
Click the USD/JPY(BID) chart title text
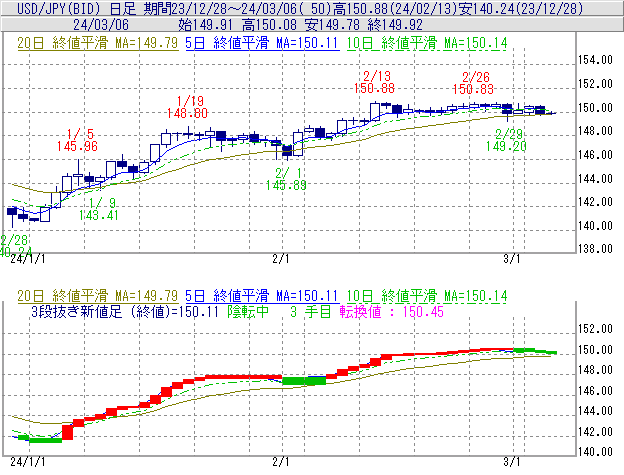point(60,8)
